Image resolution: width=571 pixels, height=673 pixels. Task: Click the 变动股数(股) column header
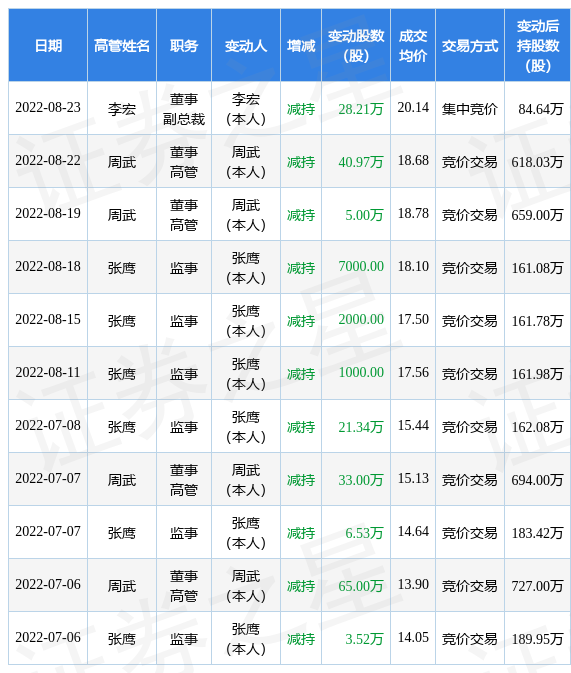(356, 45)
